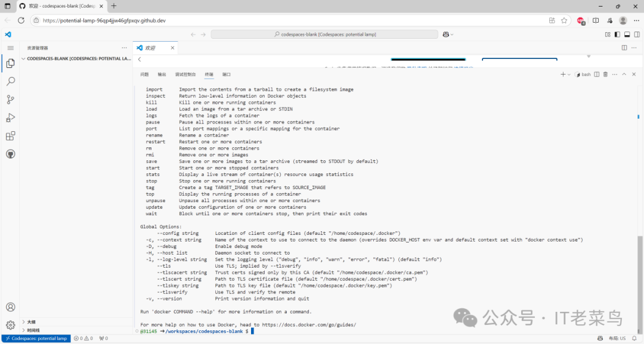Open the Source Control view
644x344 pixels.
click(11, 100)
